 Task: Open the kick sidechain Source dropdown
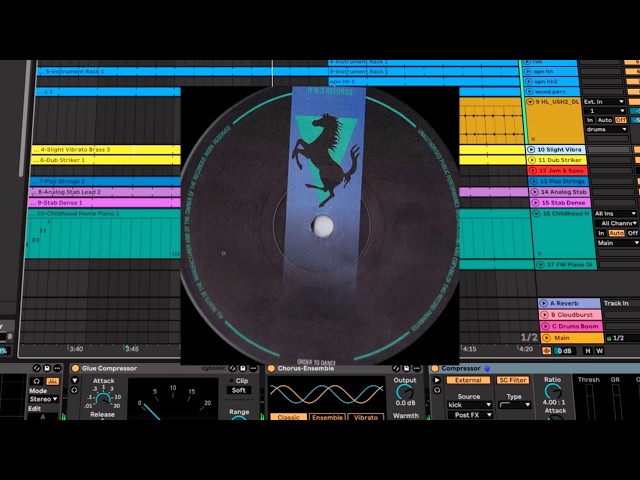point(469,405)
